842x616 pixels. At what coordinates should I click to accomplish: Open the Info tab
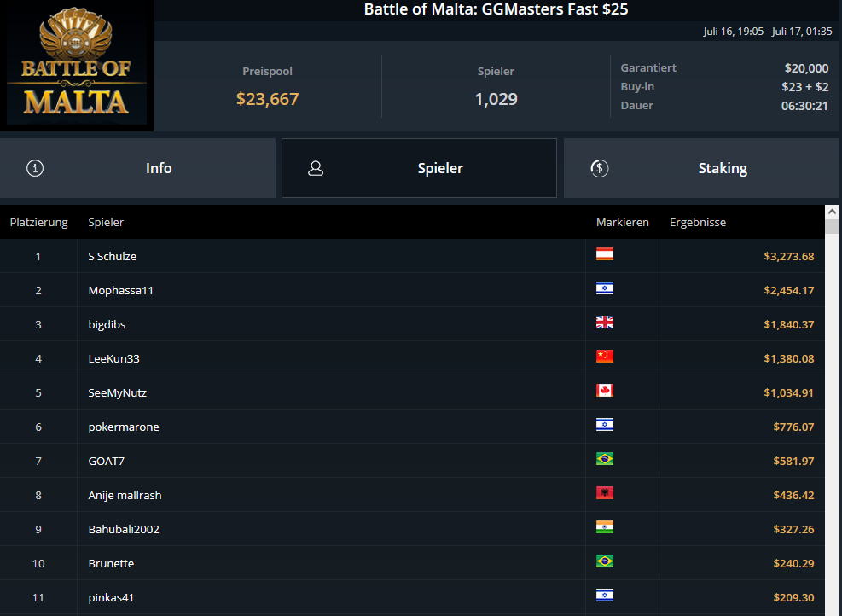coord(137,168)
